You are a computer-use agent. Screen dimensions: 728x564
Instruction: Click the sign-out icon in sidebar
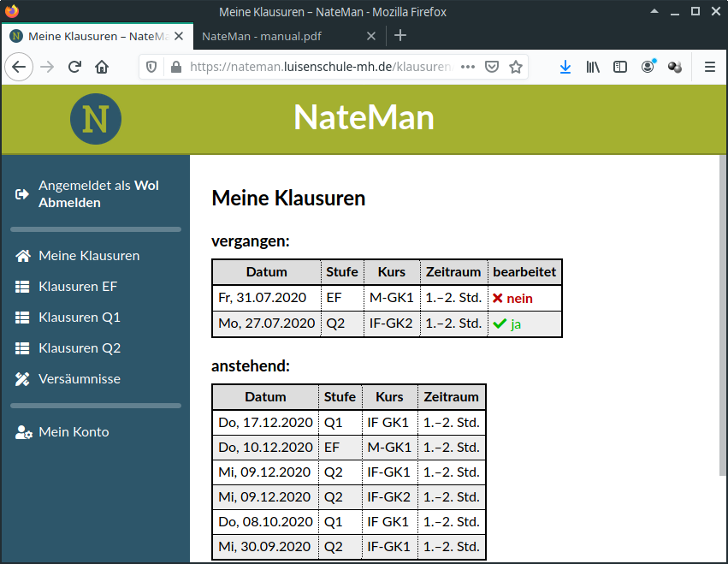click(22, 194)
